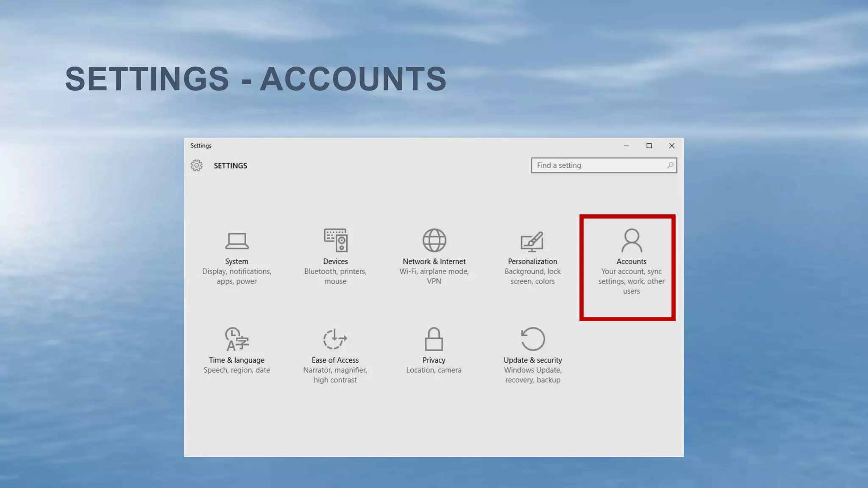Screen dimensions: 868x488
Task: Click 'Display, notifications, apps, power' description
Action: pyautogui.click(x=236, y=276)
